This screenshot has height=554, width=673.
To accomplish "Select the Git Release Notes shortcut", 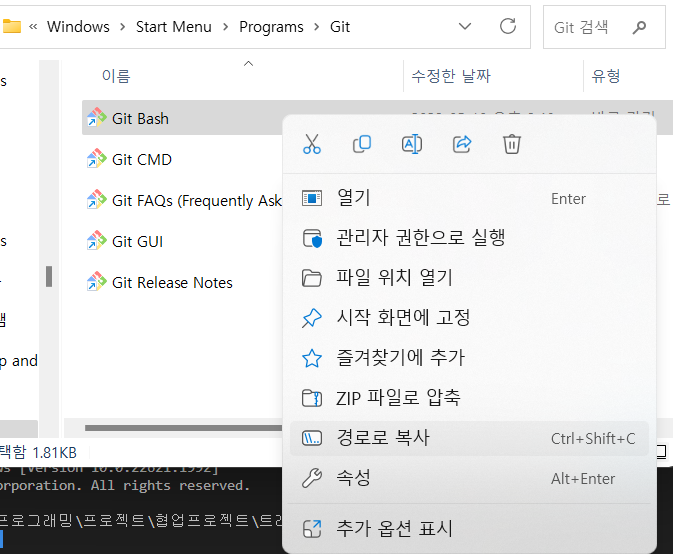I will click(172, 283).
